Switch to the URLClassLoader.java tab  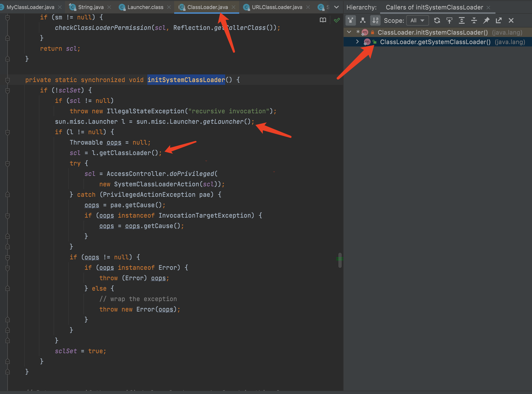277,7
